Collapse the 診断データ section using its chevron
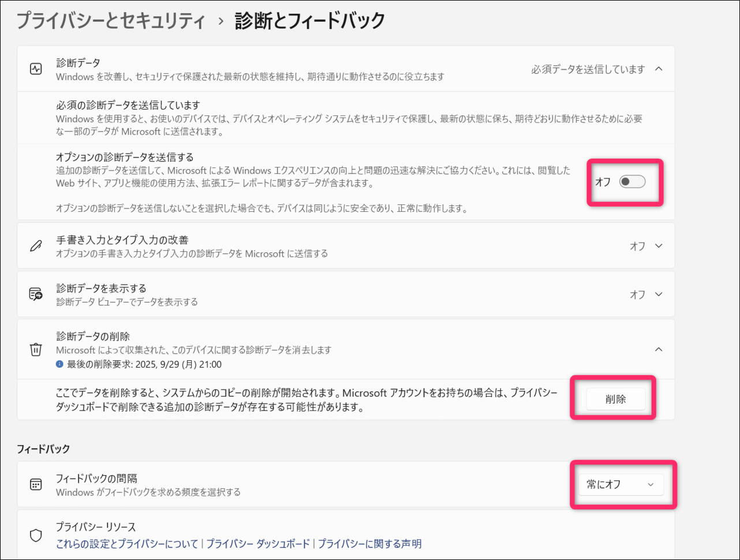 click(x=659, y=69)
